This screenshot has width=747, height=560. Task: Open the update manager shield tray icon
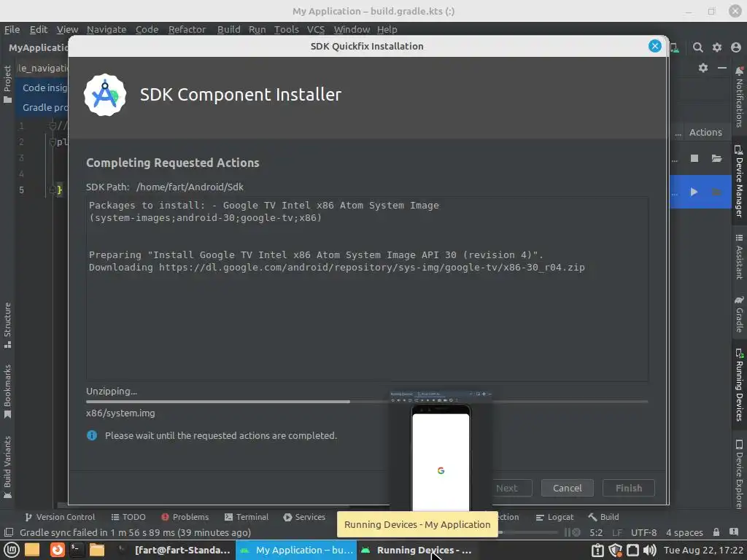(x=615, y=550)
